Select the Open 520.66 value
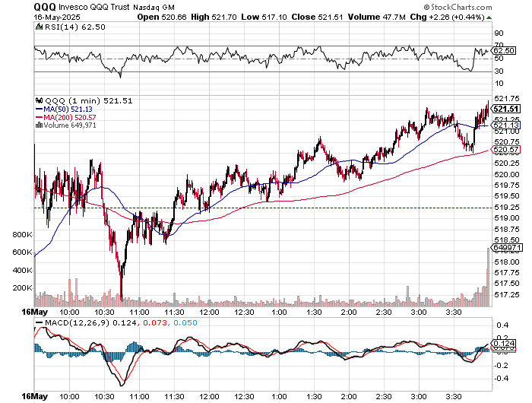 click(x=162, y=17)
